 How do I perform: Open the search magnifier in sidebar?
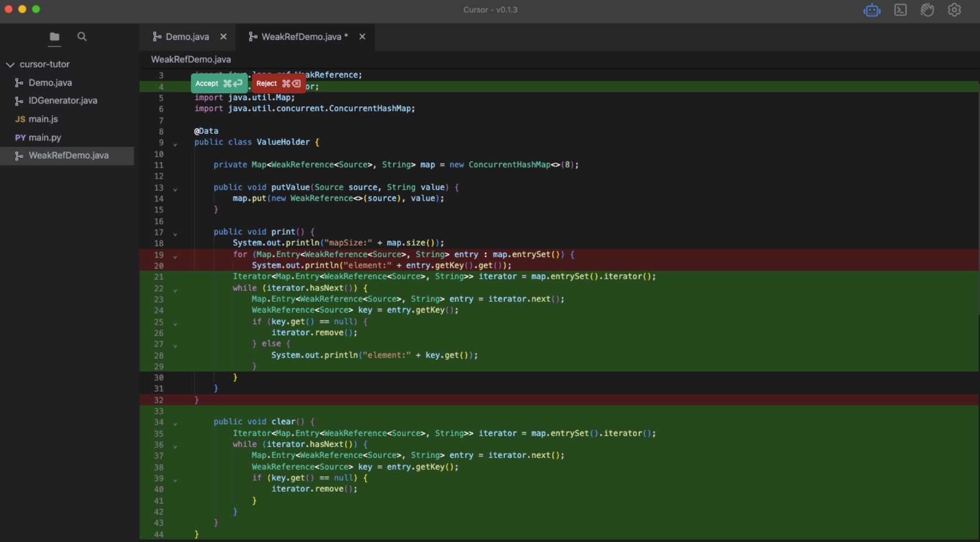coord(82,37)
